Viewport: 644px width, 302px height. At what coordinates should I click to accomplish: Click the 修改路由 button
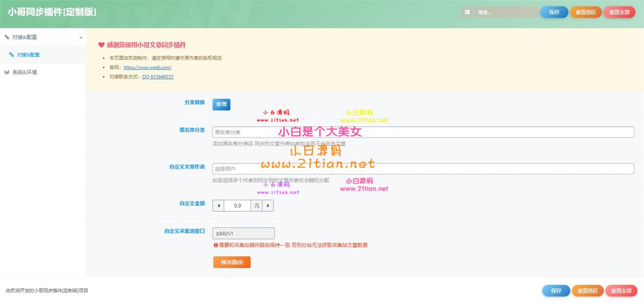point(232,262)
